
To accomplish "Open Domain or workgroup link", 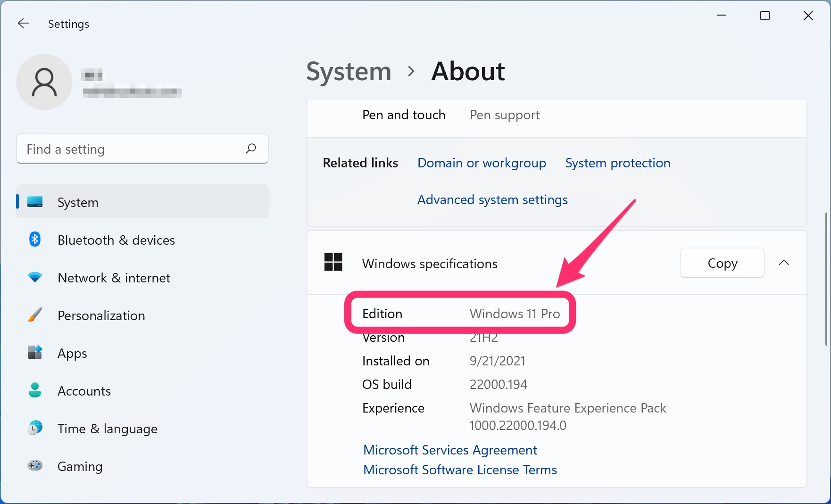I will coord(482,163).
